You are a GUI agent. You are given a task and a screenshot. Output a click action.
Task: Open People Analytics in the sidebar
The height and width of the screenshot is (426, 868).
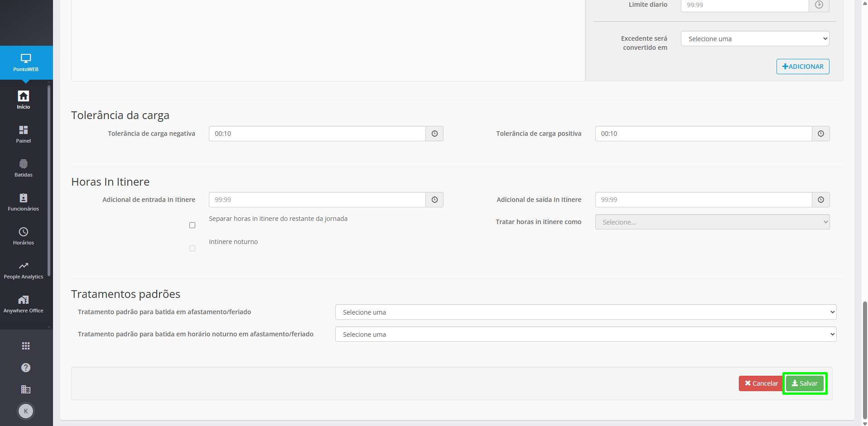click(x=24, y=270)
